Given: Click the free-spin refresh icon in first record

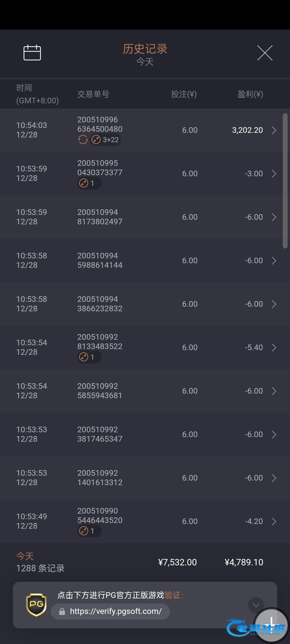Looking at the screenshot, I should [83, 140].
